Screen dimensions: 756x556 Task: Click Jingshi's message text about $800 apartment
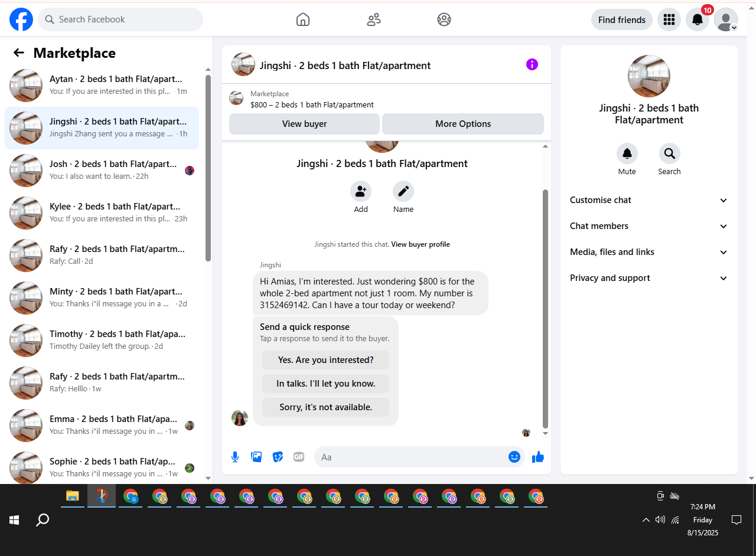[370, 293]
